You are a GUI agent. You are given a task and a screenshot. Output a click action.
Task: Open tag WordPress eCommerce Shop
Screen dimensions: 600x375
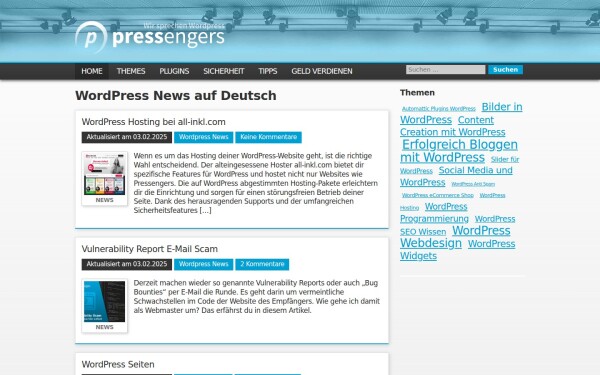click(x=438, y=195)
